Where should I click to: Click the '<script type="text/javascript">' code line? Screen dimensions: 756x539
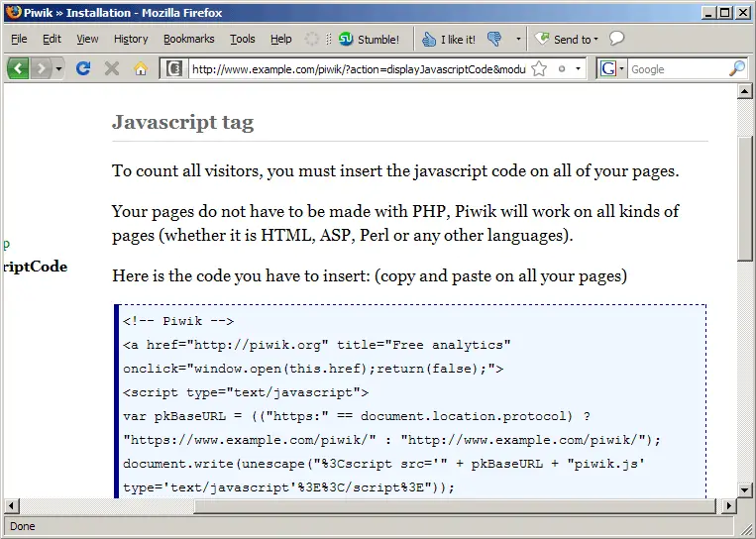click(246, 392)
